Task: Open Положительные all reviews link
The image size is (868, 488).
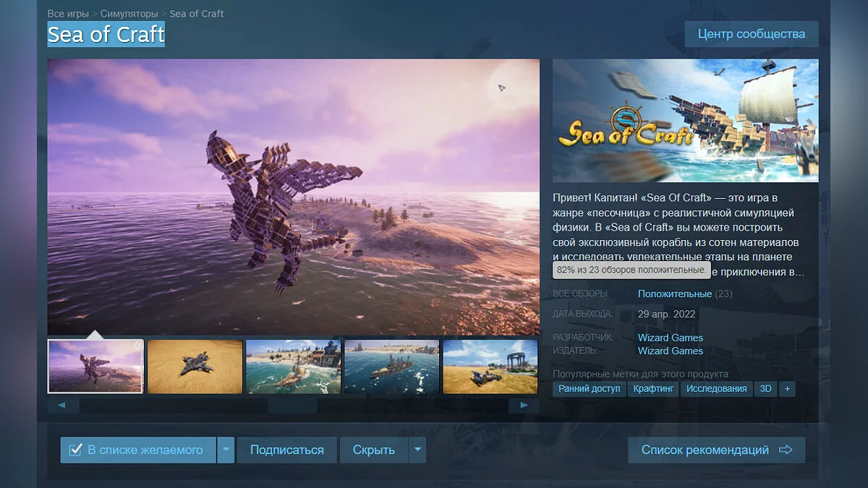Action: (675, 294)
